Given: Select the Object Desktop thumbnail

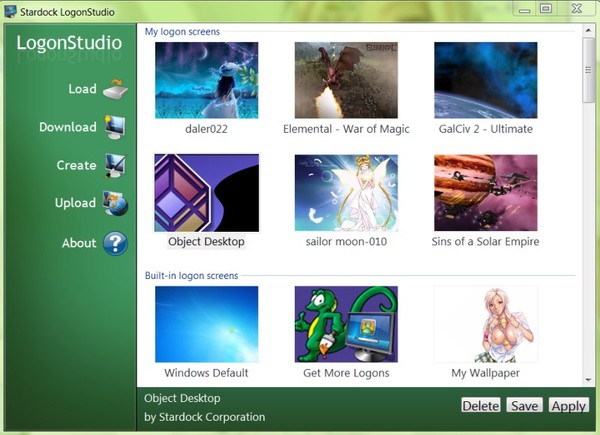Looking at the screenshot, I should (x=207, y=193).
